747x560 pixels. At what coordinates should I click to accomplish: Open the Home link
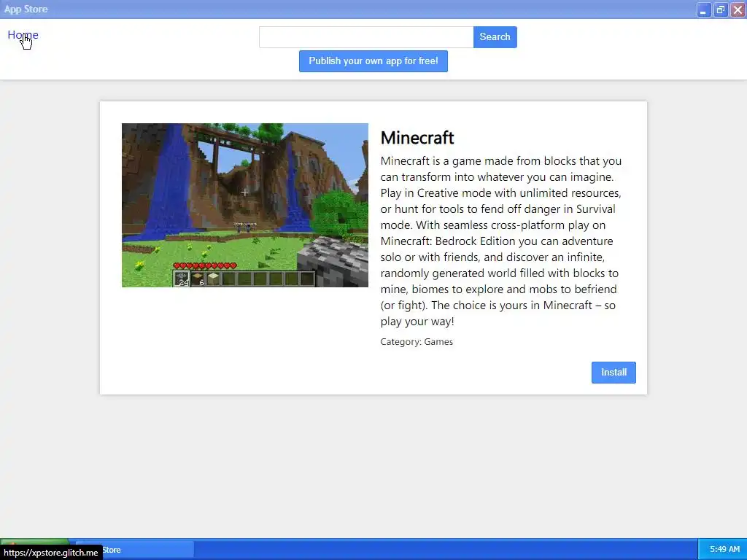pos(23,35)
